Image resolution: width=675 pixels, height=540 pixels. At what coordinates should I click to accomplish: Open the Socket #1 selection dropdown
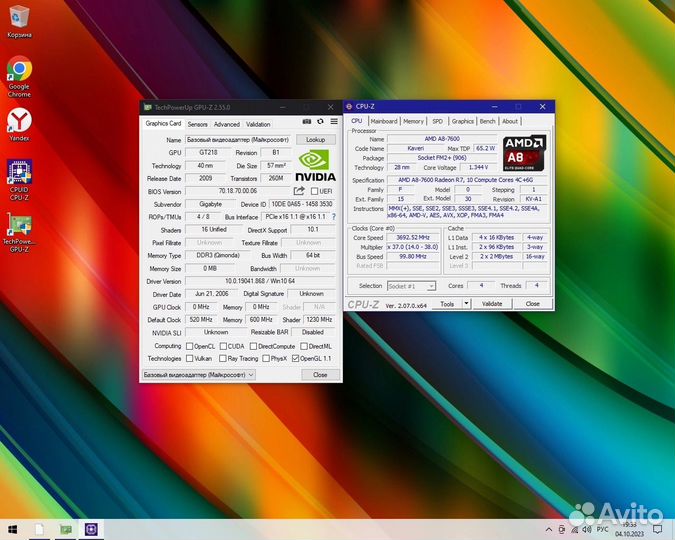click(x=411, y=286)
